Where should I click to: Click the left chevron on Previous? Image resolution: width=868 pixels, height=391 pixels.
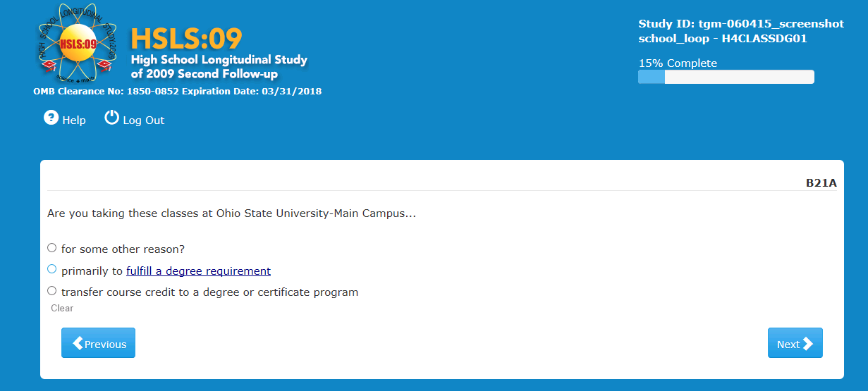click(78, 343)
